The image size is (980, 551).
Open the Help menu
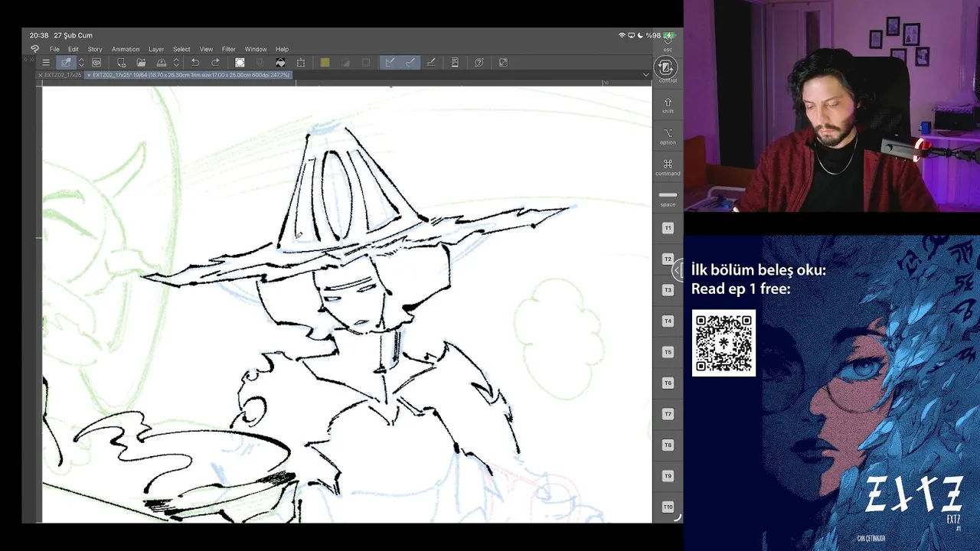point(282,49)
